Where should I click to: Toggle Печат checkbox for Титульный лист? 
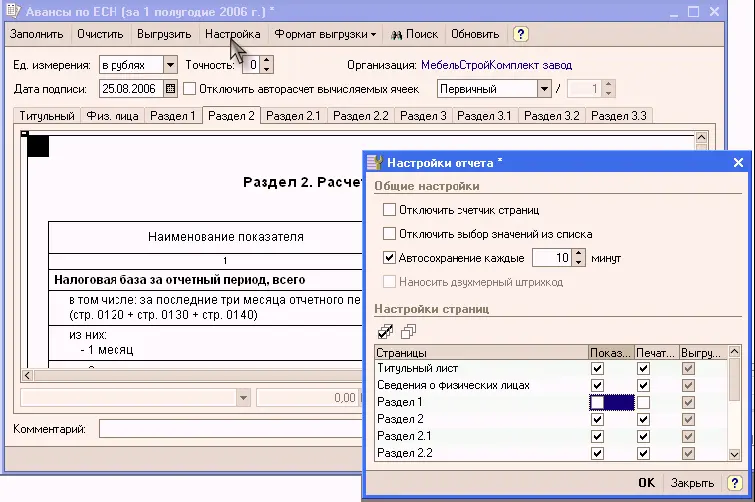pos(643,368)
